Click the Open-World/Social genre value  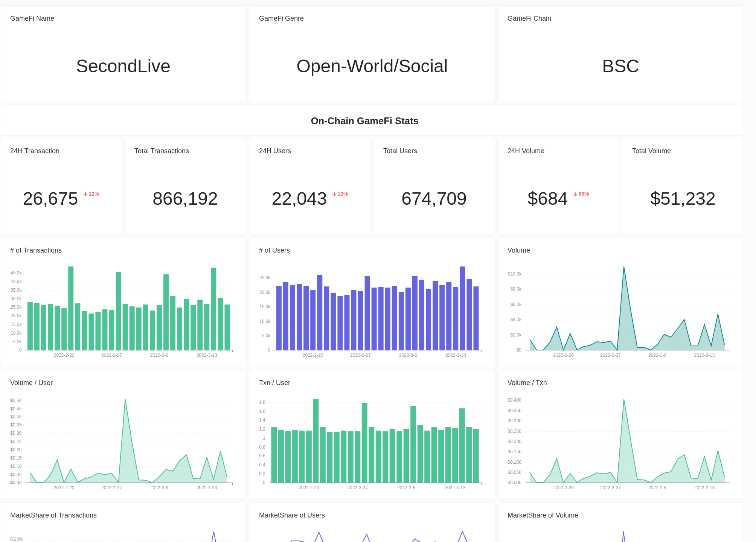click(372, 66)
